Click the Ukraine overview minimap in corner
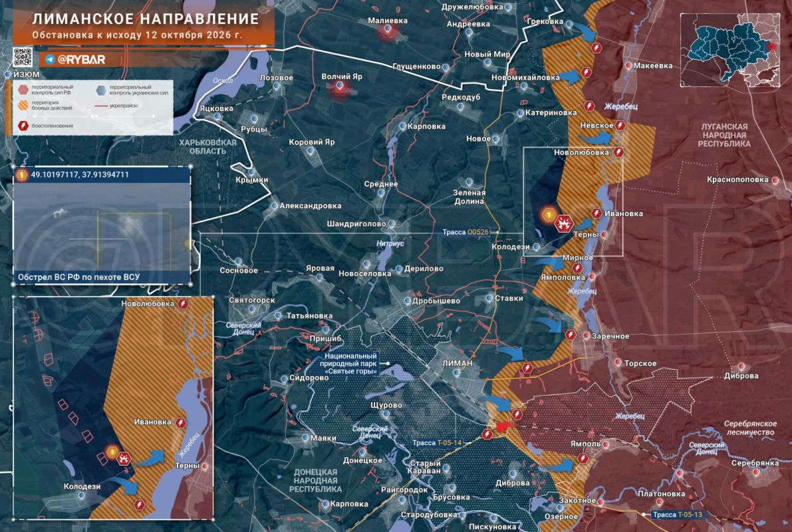This screenshot has width=792, height=532. (x=730, y=51)
